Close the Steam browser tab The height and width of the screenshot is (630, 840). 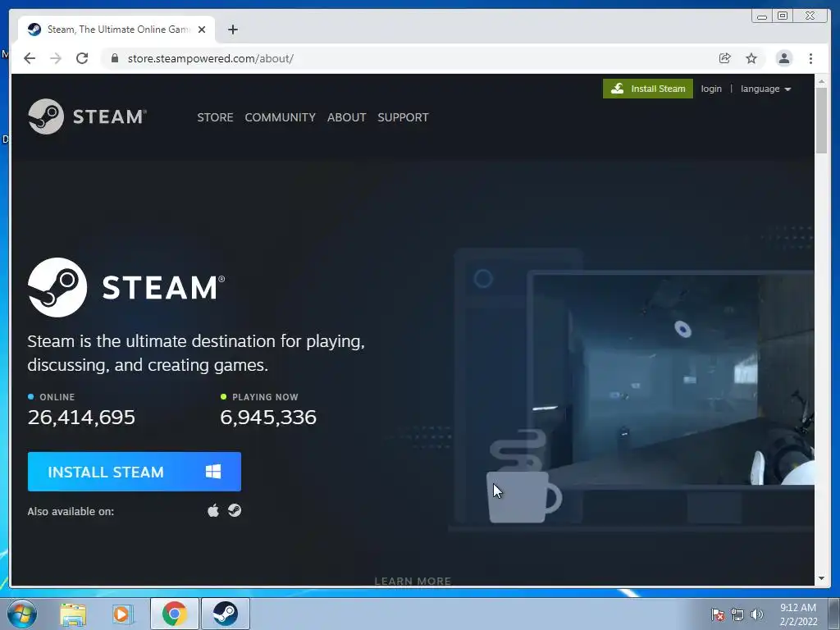pos(202,30)
